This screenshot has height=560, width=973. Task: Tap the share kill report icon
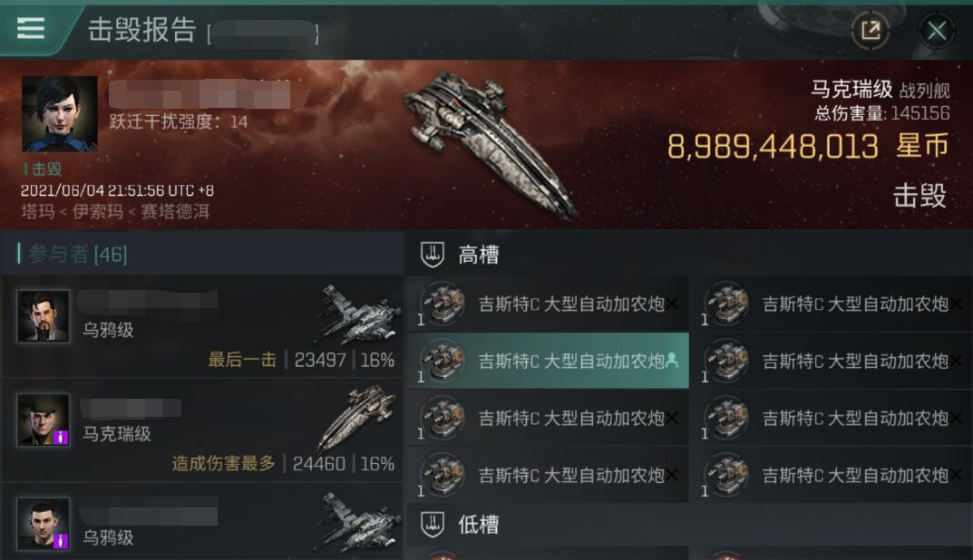(x=871, y=30)
